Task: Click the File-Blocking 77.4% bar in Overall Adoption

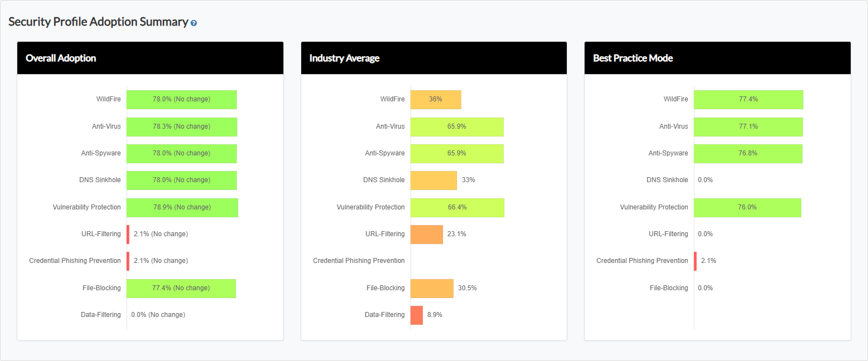Action: 181,288
